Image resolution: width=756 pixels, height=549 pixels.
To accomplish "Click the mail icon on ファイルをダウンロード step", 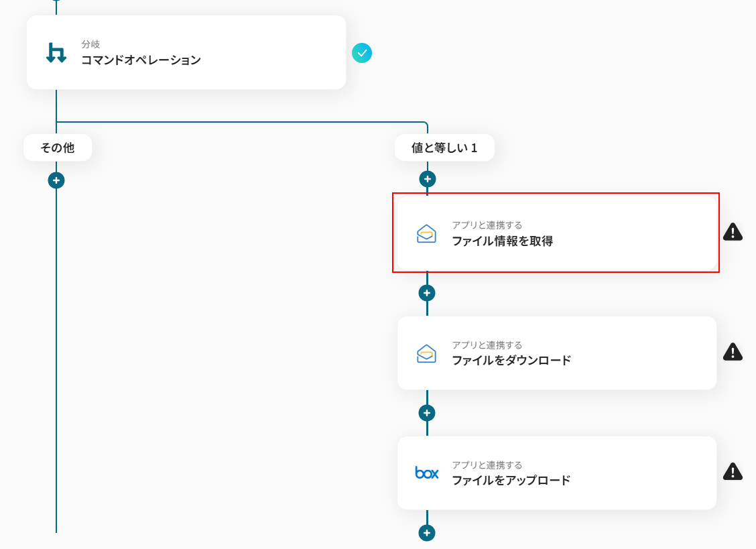I will 426,353.
